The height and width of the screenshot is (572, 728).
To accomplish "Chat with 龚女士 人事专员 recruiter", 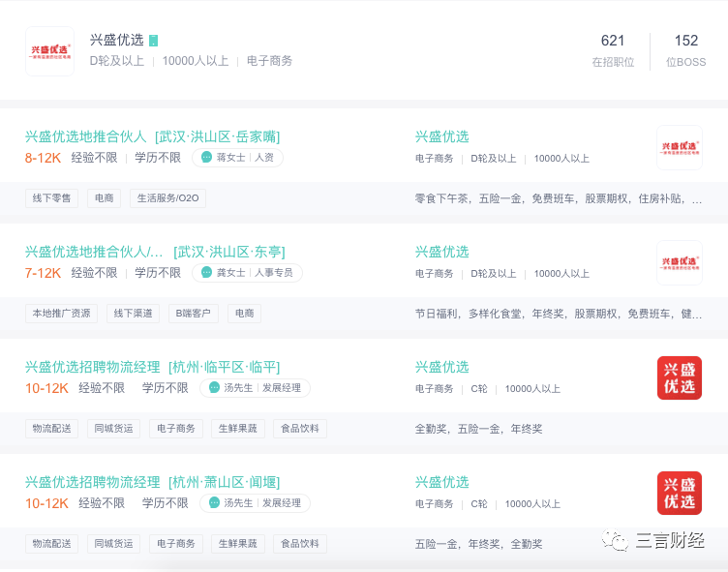I will (247, 273).
